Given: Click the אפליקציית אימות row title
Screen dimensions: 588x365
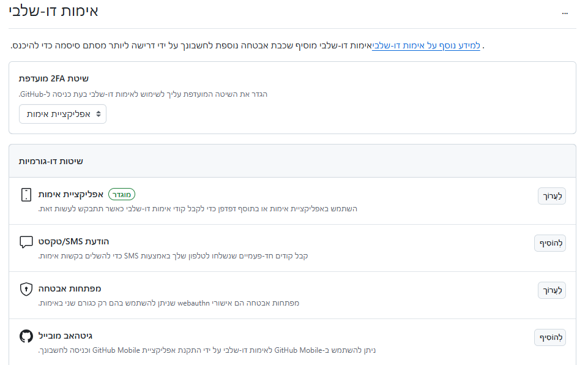Looking at the screenshot, I should pos(71,195).
